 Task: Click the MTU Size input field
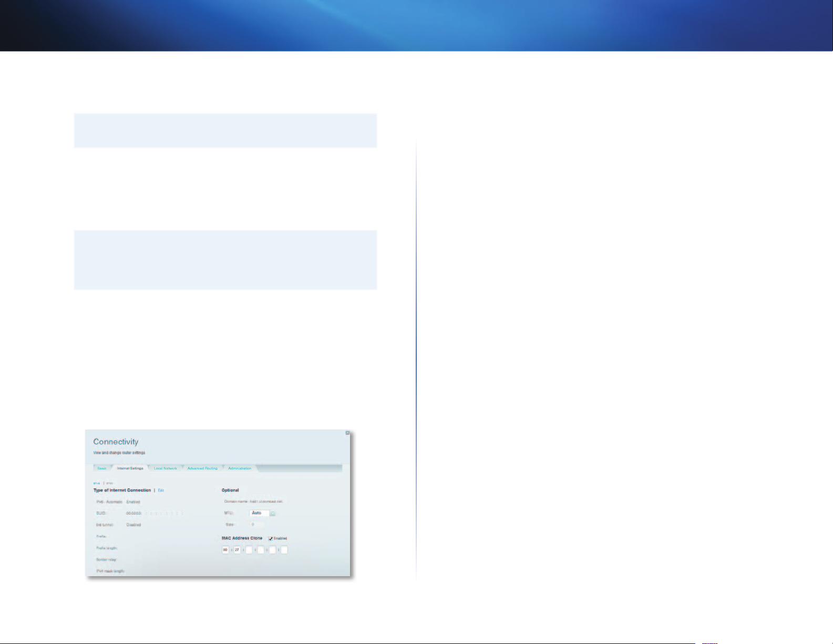pos(257,525)
